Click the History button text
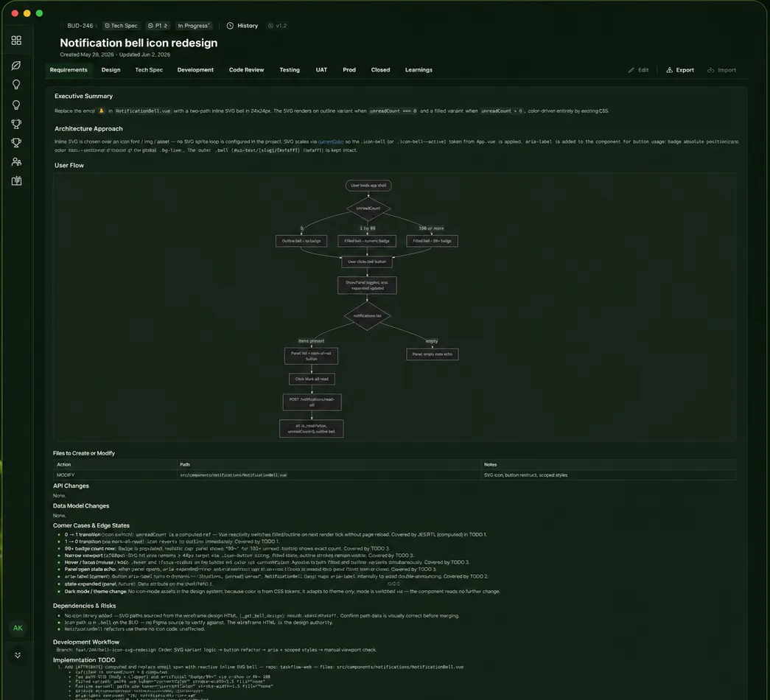The width and height of the screenshot is (770, 700). coord(248,26)
